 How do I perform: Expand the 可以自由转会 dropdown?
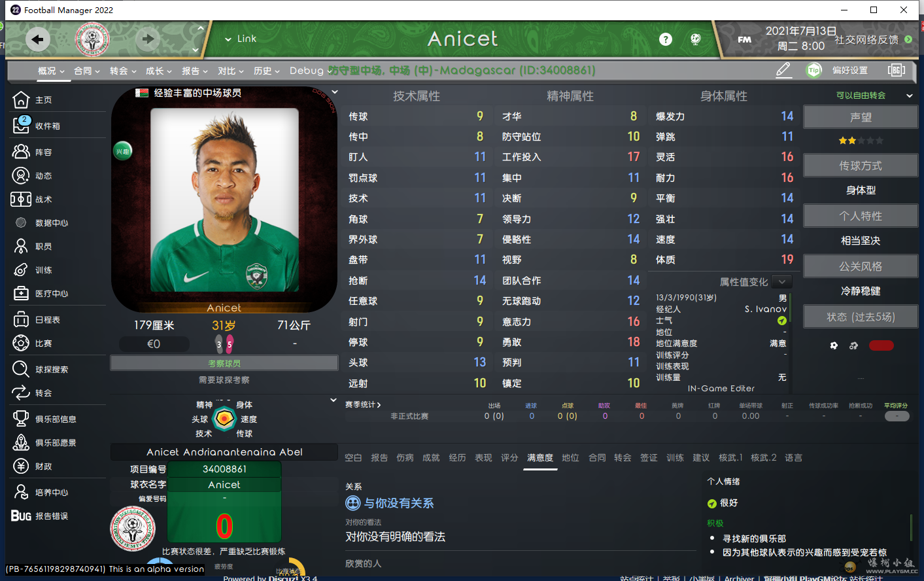point(909,96)
